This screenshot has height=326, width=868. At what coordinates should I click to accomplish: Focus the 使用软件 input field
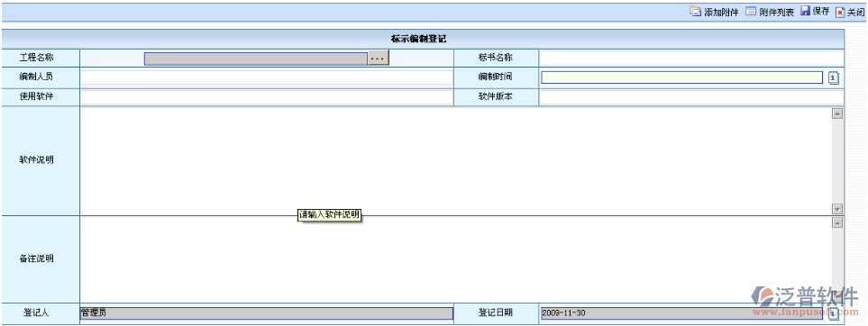[266, 97]
